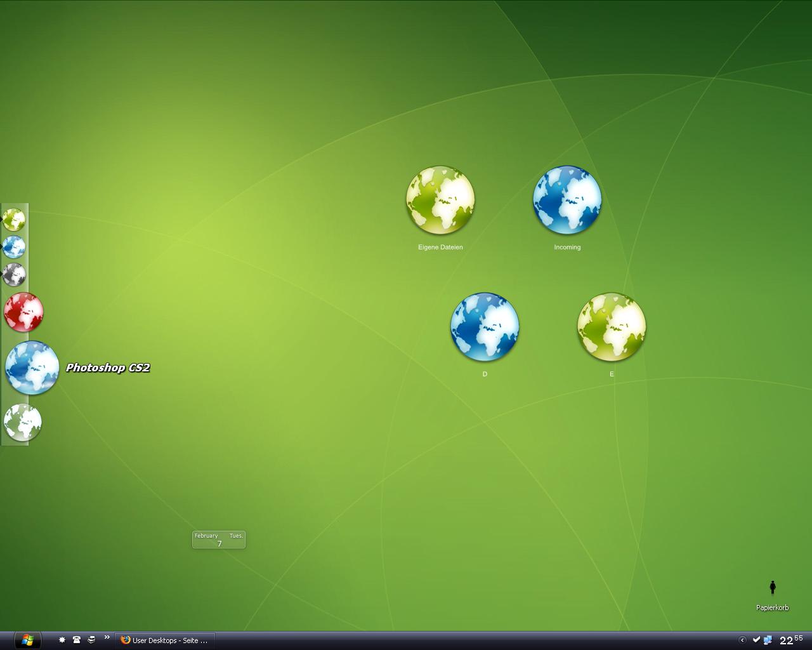Viewport: 812px width, 650px height.
Task: Click the Eigene Dateien label text
Action: pos(440,247)
